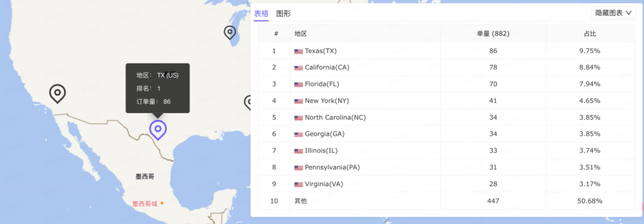Click the 3.74% share for Illinois

pyautogui.click(x=590, y=151)
